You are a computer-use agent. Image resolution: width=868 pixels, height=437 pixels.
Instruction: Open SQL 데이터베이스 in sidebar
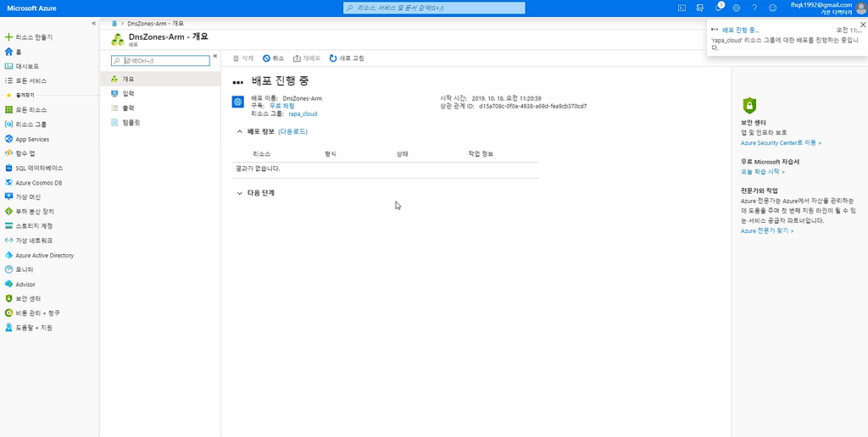34,169
